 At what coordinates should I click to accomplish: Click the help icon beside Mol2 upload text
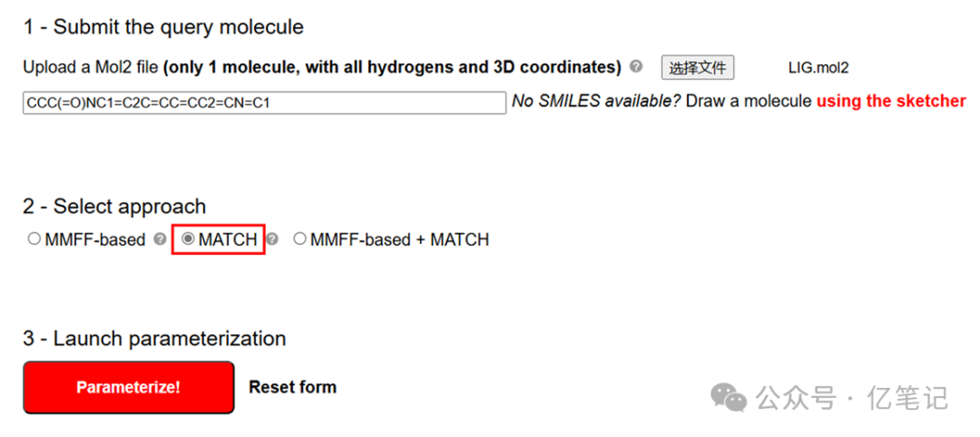[636, 67]
